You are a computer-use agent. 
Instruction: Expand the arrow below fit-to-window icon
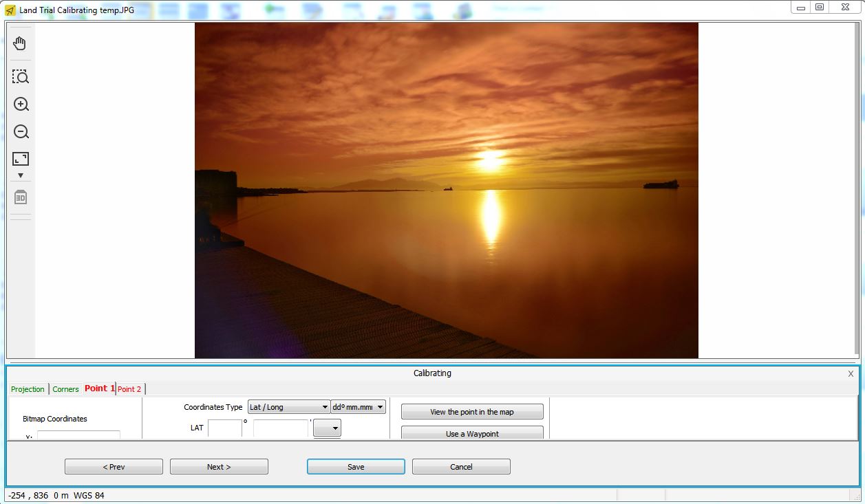(x=21, y=176)
